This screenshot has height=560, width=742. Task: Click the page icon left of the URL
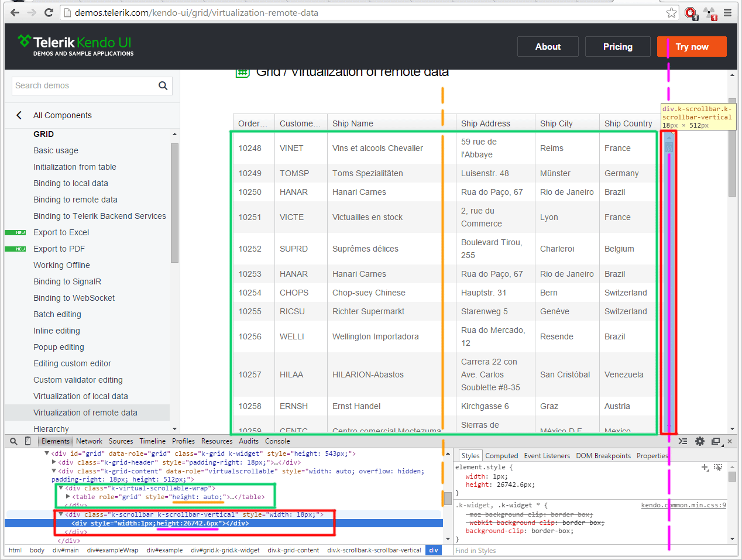click(67, 12)
